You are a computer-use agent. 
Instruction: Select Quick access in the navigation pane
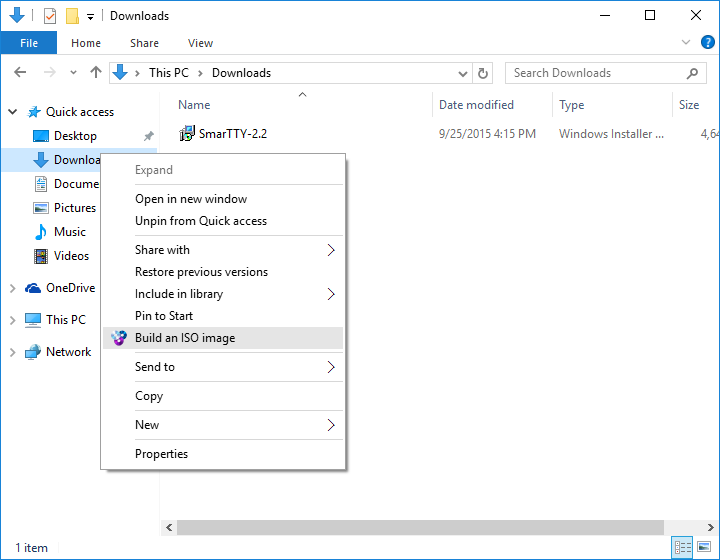(80, 112)
